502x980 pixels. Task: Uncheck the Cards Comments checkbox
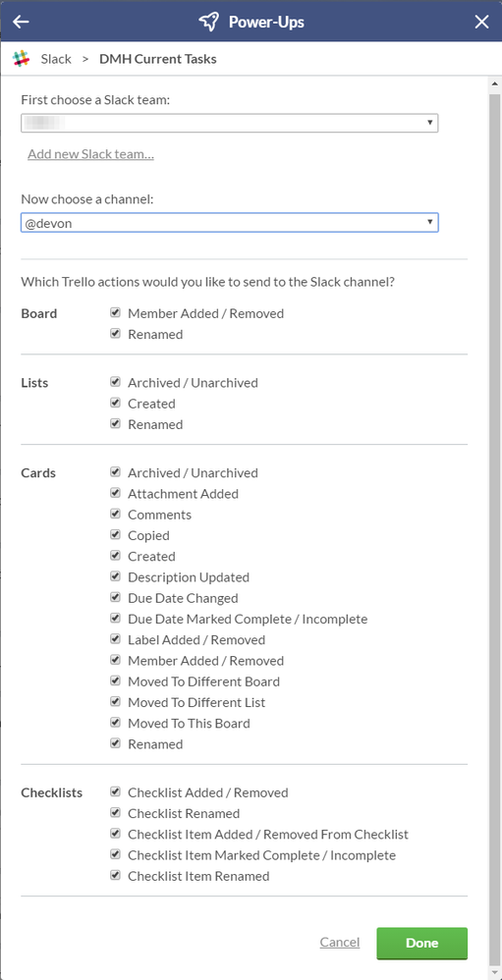[x=115, y=514]
